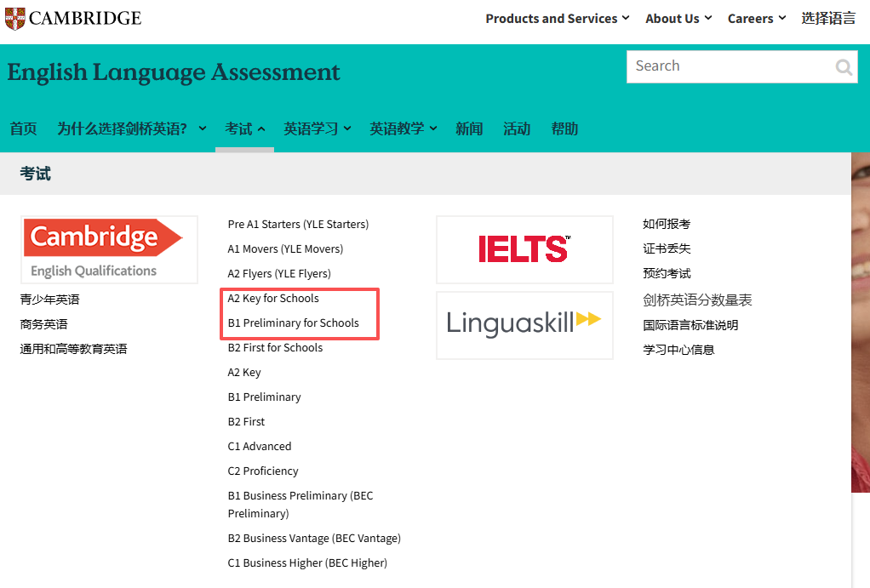The image size is (870, 588).
Task: Click the 剑桥英语分数量表 link
Action: click(697, 300)
